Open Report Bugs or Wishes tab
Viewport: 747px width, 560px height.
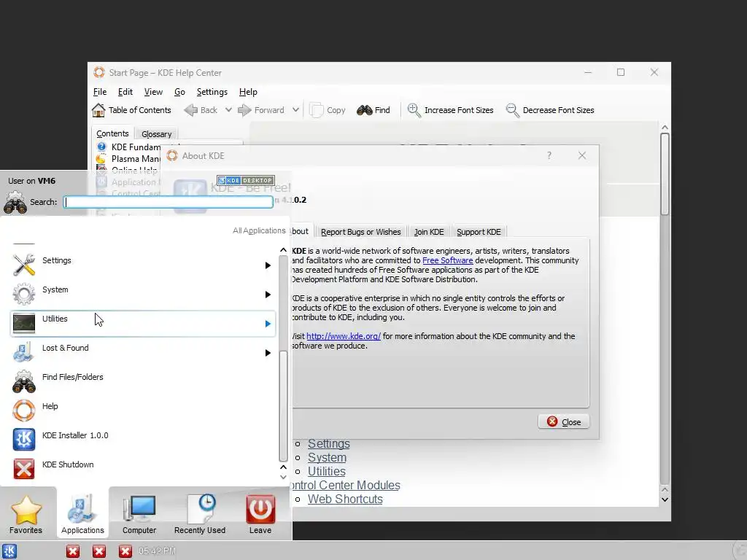click(360, 232)
